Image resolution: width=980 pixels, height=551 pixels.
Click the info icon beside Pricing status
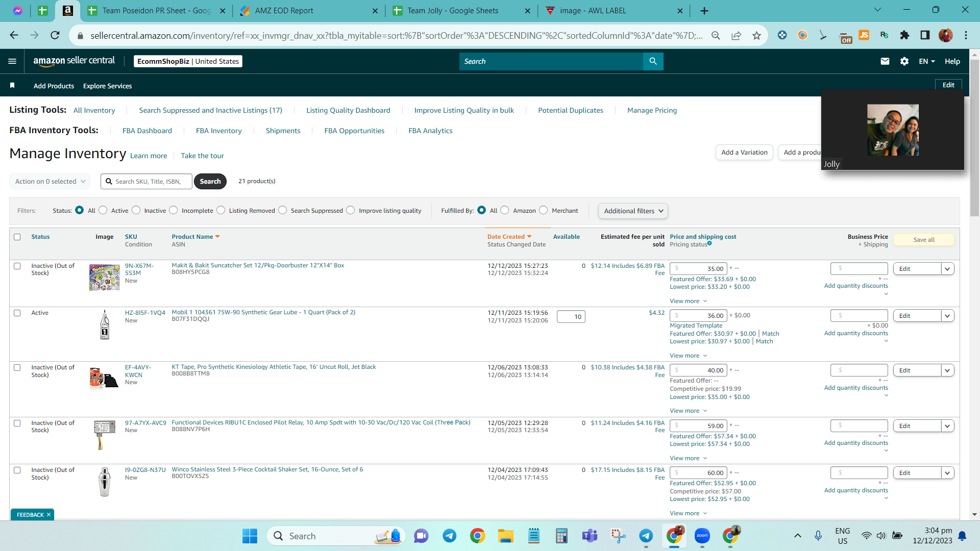[709, 243]
